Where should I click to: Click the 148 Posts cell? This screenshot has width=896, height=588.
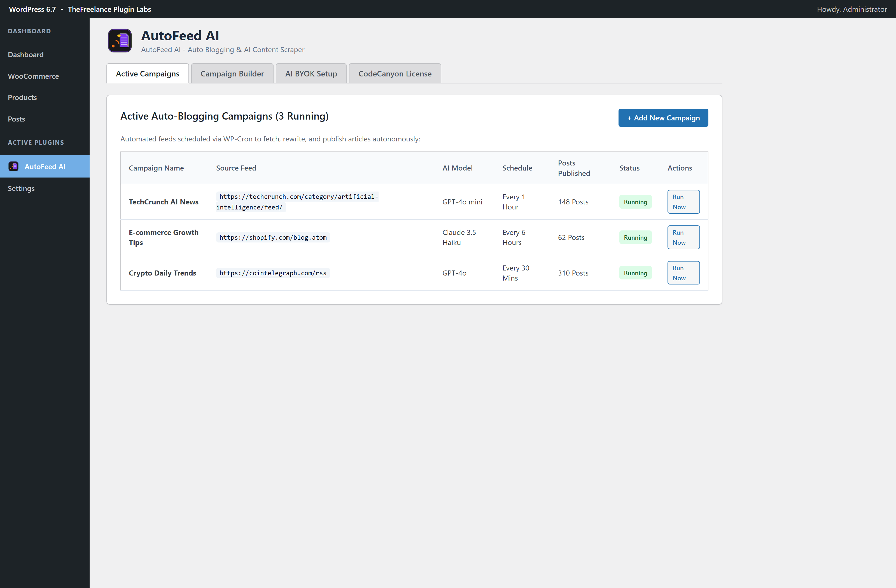(x=573, y=202)
